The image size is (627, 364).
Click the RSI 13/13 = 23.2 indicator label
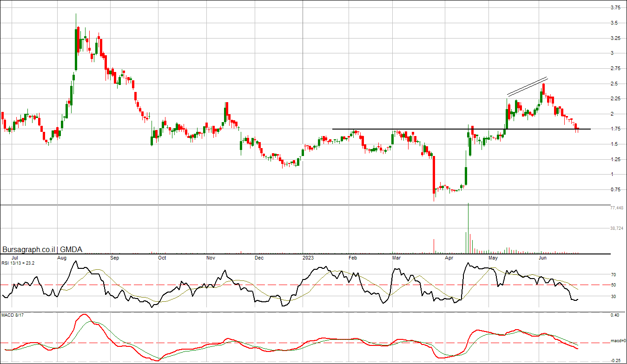pyautogui.click(x=18, y=263)
